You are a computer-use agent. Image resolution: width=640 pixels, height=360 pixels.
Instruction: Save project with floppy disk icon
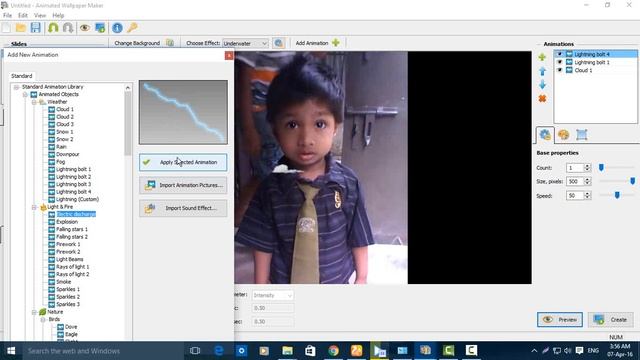(36, 28)
